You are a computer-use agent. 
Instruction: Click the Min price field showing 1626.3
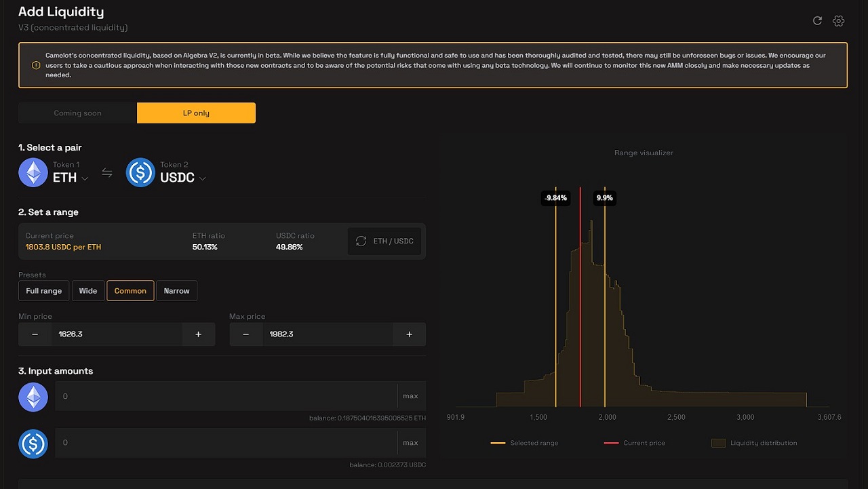tap(117, 334)
